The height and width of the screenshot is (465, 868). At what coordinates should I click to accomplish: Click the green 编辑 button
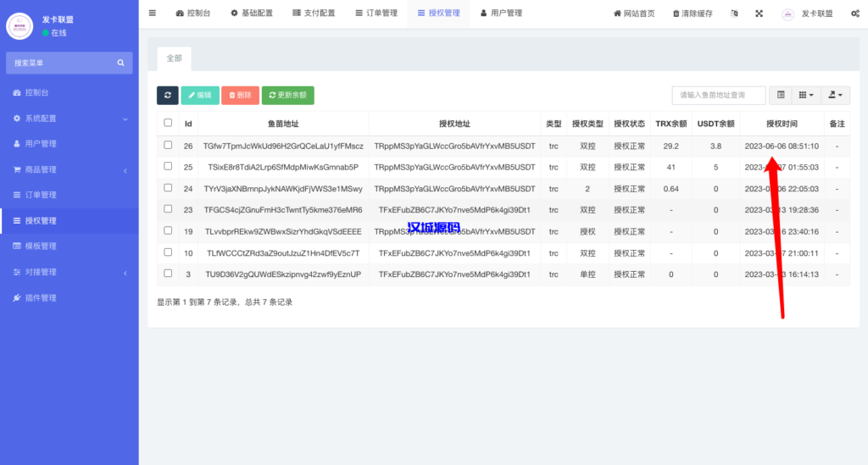coord(200,95)
